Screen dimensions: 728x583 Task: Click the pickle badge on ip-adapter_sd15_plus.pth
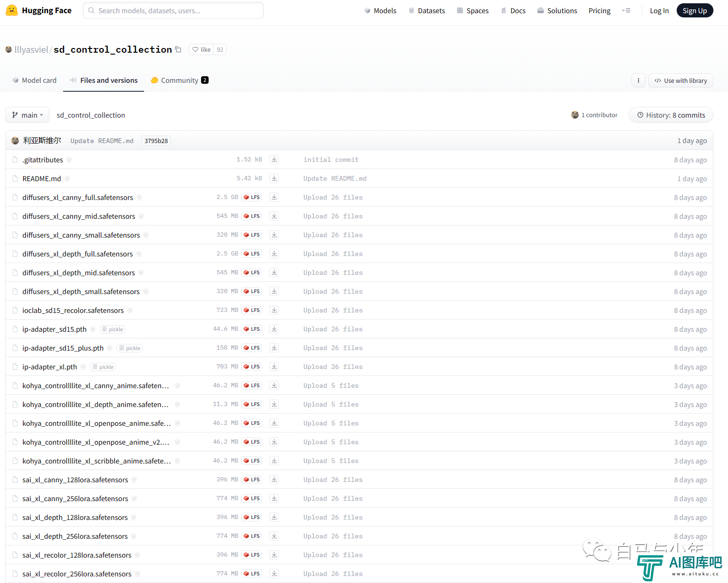tap(129, 348)
